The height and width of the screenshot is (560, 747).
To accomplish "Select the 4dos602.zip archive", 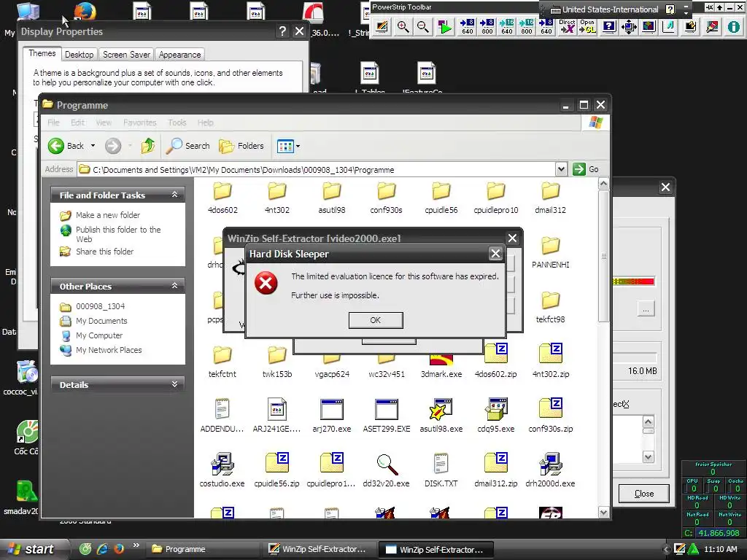I will coord(496,360).
